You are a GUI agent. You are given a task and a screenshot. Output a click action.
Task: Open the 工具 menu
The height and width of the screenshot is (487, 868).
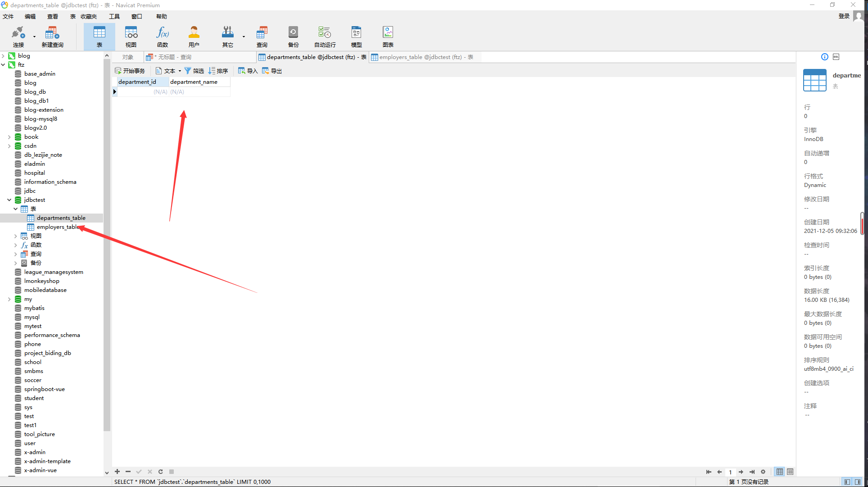click(x=114, y=17)
